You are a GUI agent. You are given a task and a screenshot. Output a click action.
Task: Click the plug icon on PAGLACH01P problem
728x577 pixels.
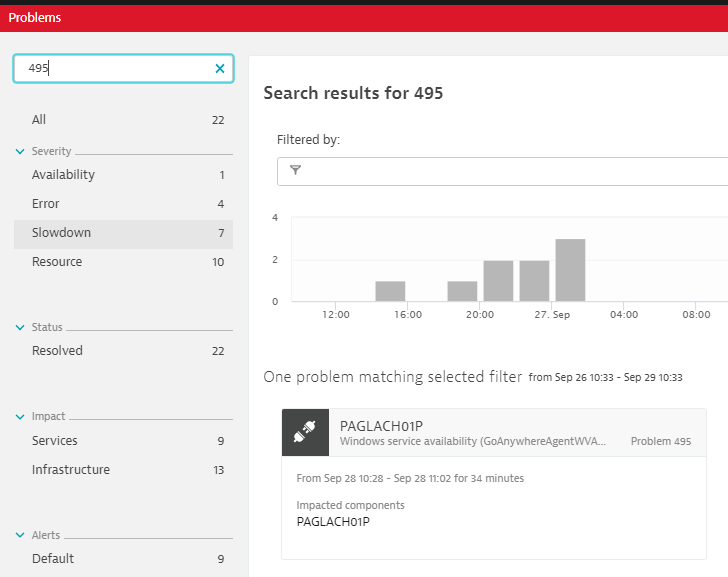coord(304,431)
